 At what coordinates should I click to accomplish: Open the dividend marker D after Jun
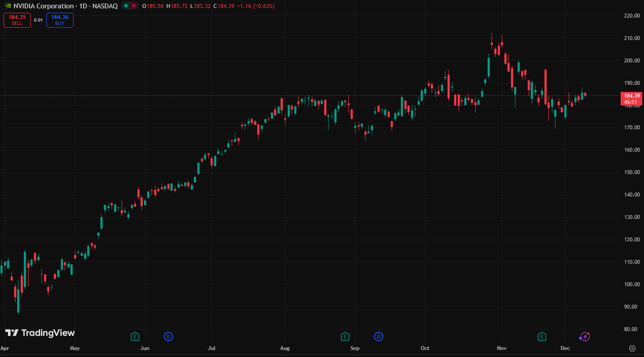(169, 337)
